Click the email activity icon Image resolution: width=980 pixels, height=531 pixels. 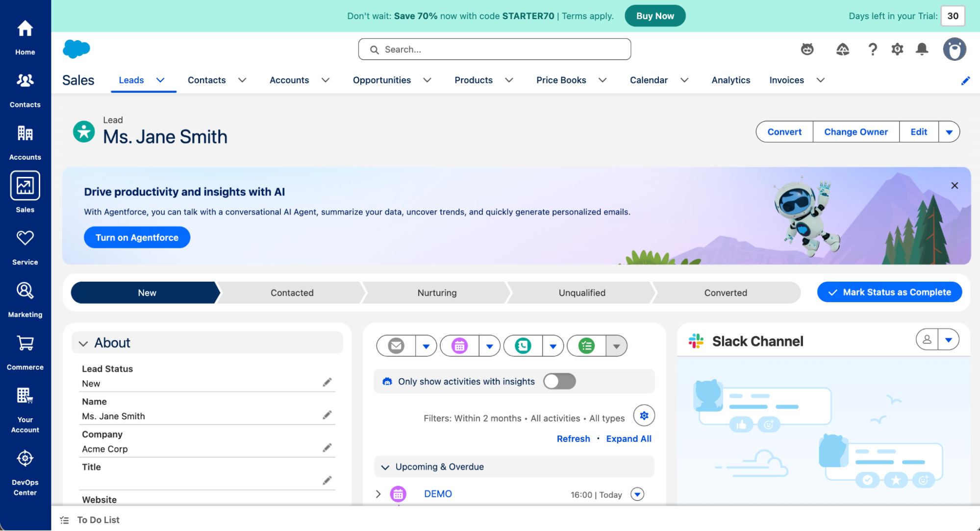click(396, 346)
